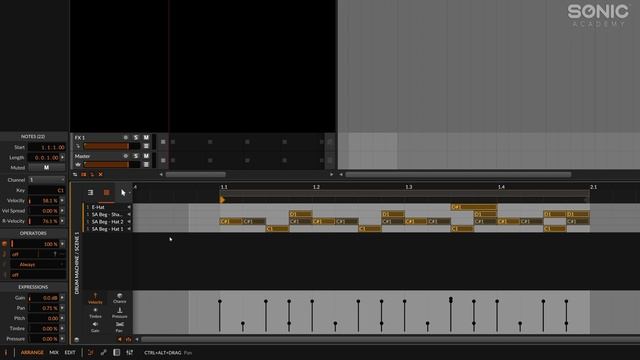Mute the FX 1 track
Image resolution: width=640 pixels, height=360 pixels.
tap(146, 138)
